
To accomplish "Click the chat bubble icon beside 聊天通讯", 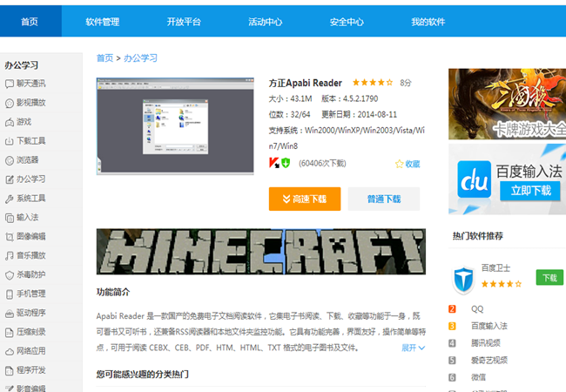I will point(10,84).
